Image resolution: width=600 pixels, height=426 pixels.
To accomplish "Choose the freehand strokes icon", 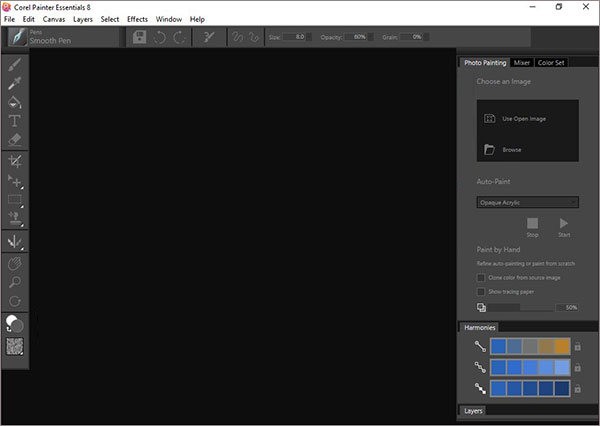I will [238, 37].
